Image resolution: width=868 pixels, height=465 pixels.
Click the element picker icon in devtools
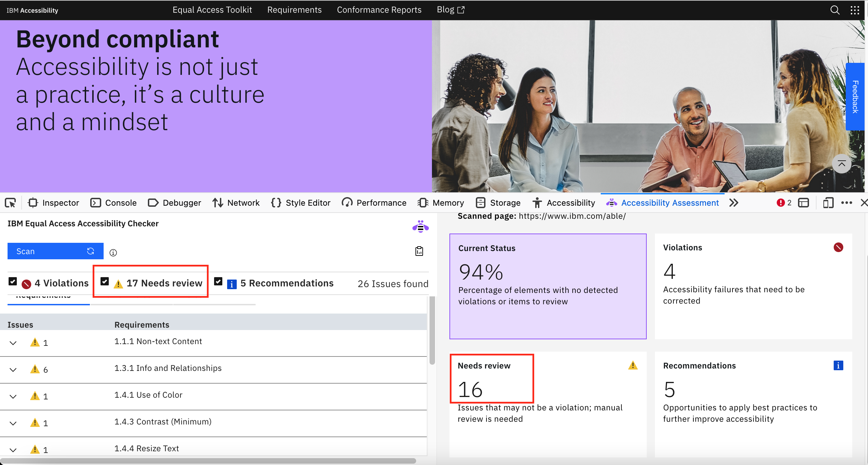tap(10, 203)
